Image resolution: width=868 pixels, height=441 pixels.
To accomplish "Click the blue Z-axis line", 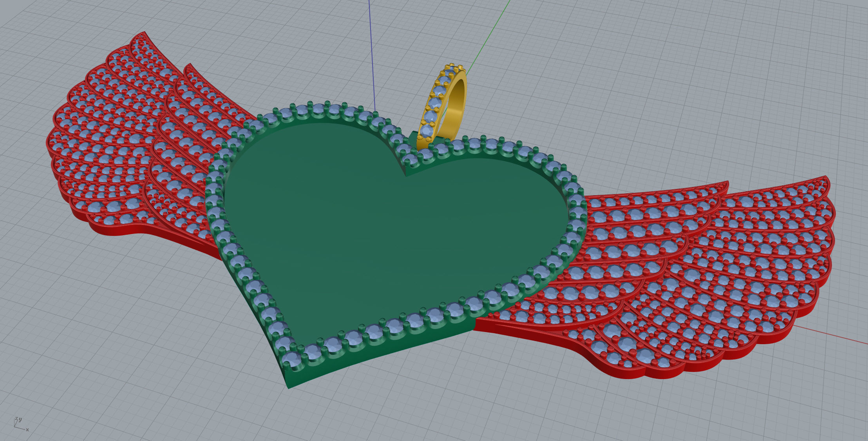I will point(372,55).
